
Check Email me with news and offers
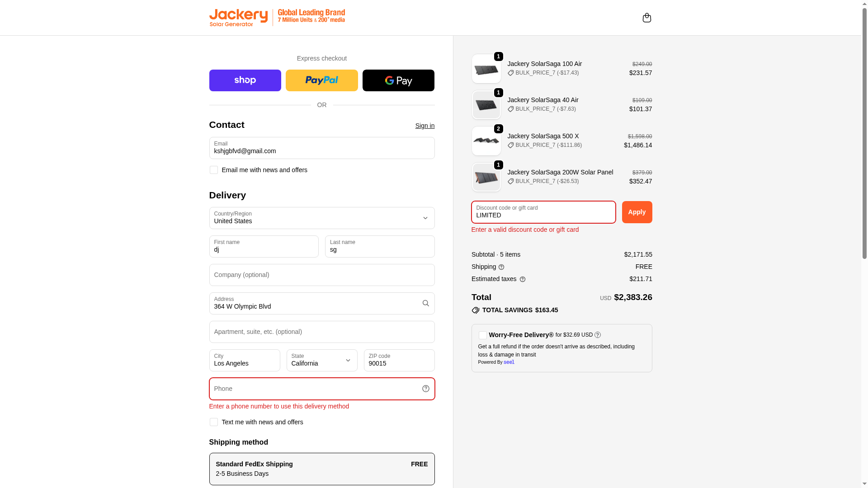[x=214, y=170]
